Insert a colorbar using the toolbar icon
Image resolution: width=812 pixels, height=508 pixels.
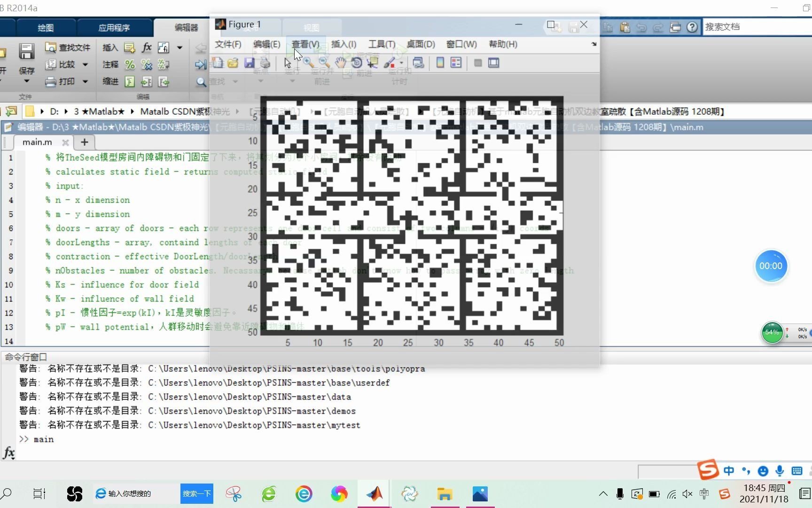(x=440, y=63)
